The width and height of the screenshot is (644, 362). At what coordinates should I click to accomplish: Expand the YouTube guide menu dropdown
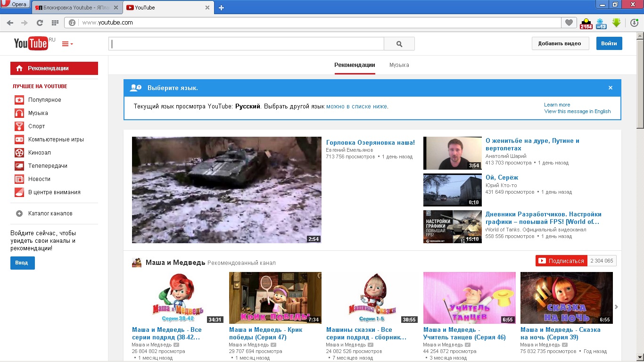click(x=67, y=44)
